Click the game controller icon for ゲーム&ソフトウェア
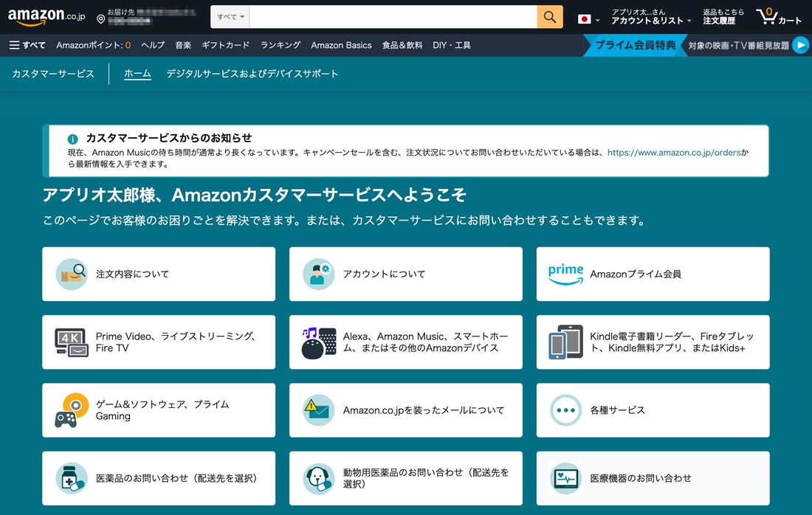The image size is (812, 515). click(x=72, y=410)
